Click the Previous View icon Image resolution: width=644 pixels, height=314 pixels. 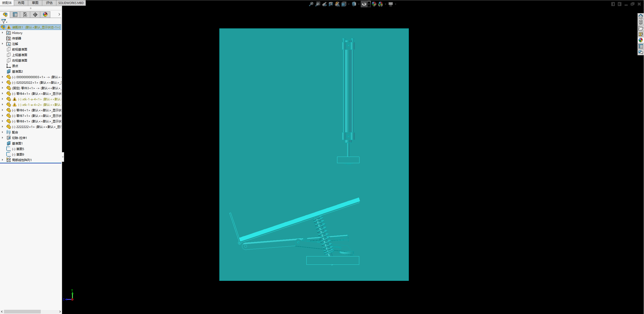(x=325, y=4)
